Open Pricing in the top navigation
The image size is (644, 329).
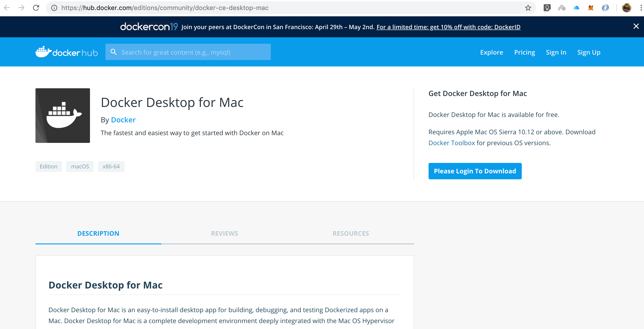(524, 52)
